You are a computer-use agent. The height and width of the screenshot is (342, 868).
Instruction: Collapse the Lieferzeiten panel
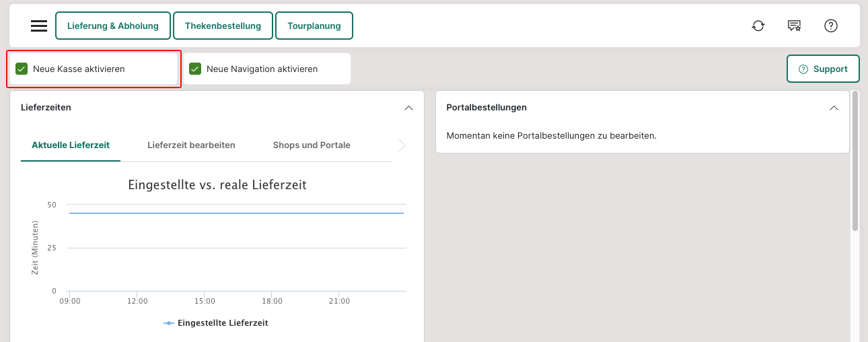point(408,108)
